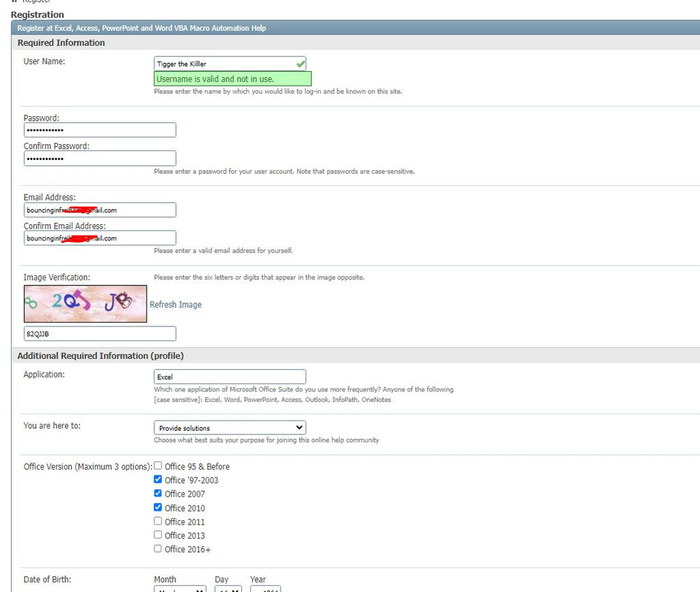Click the 'Date of Birth:' label
The height and width of the screenshot is (592, 700).
coord(47,579)
